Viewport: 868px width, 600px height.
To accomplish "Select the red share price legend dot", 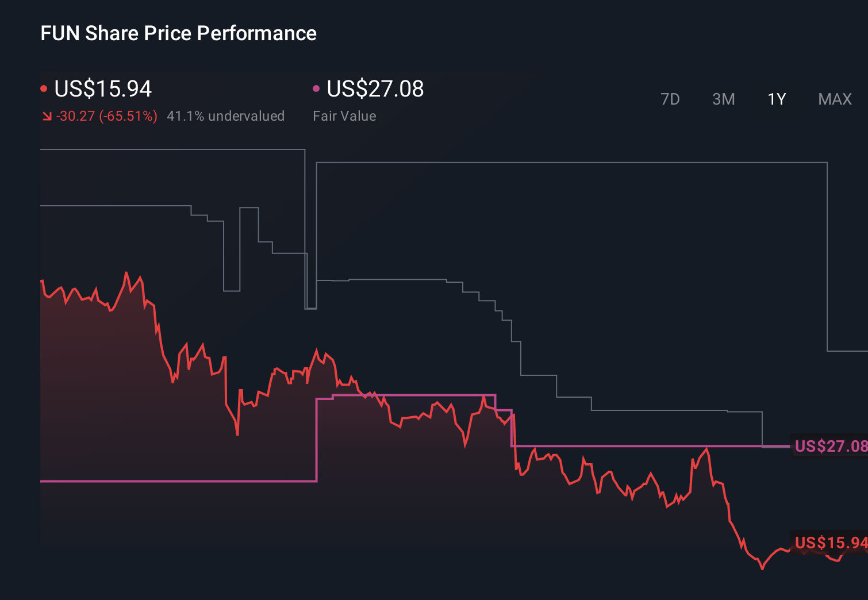I will (x=44, y=88).
